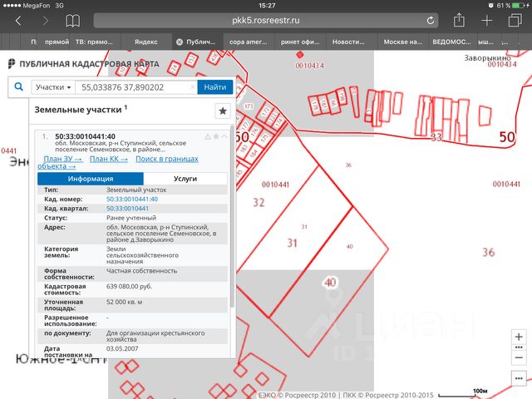The width and height of the screenshot is (532, 399).
Task: Click Для организации крестьянского хозяйства value
Action: 155,336
